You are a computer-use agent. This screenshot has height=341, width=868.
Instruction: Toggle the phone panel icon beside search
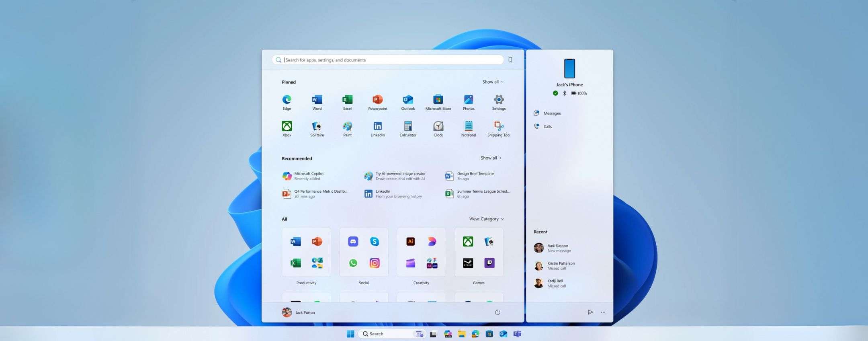tap(510, 60)
